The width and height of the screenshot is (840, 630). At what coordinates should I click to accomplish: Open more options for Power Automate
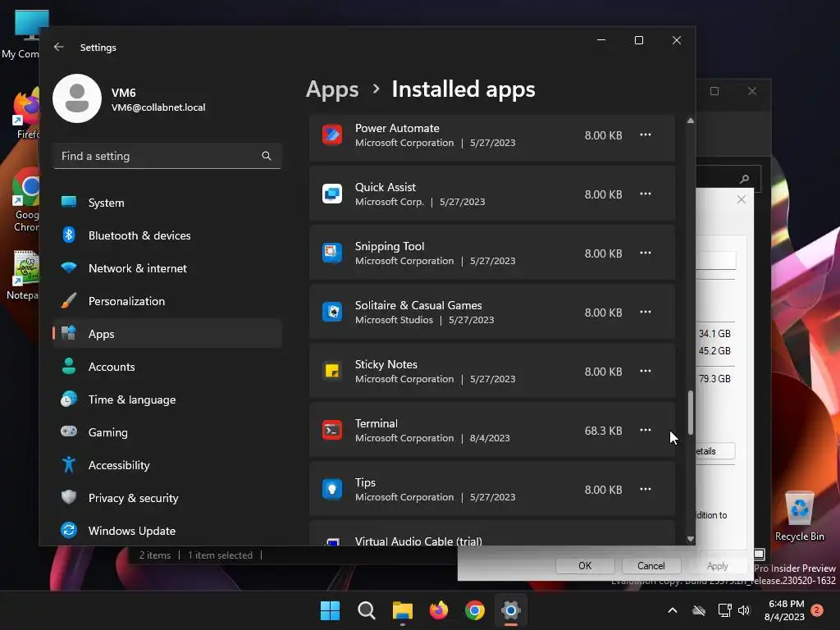[646, 135]
